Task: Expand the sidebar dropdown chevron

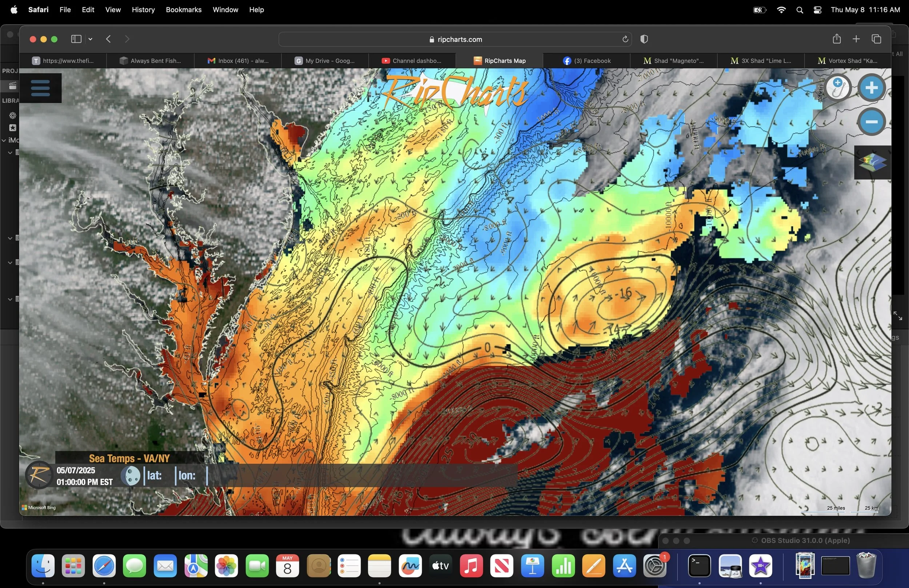Action: click(x=91, y=39)
